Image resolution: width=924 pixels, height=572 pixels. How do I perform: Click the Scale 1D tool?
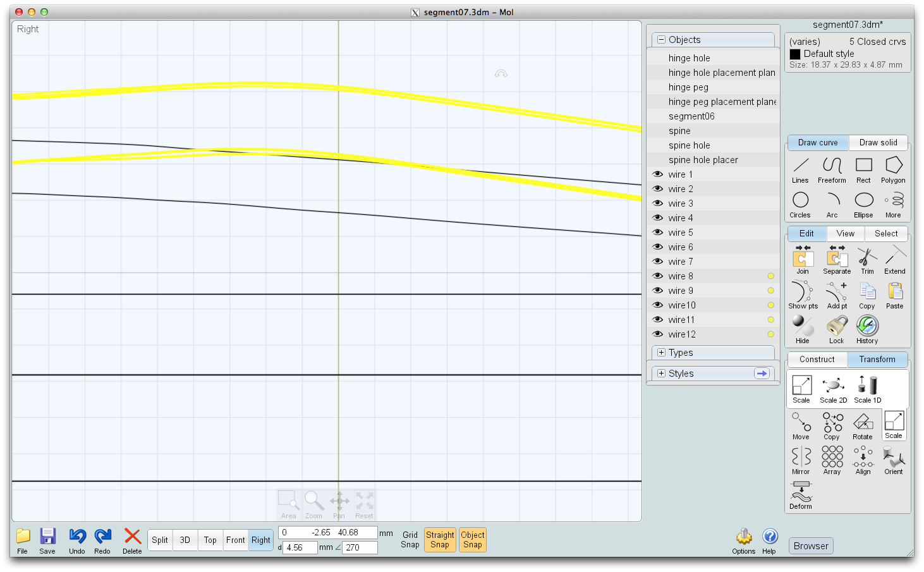(x=868, y=389)
